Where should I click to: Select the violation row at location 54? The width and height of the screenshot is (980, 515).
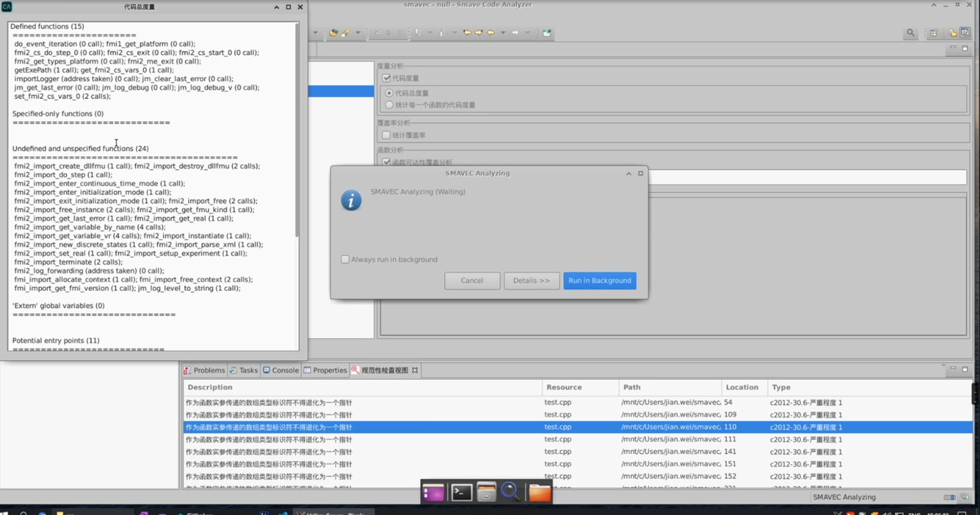click(577, 402)
